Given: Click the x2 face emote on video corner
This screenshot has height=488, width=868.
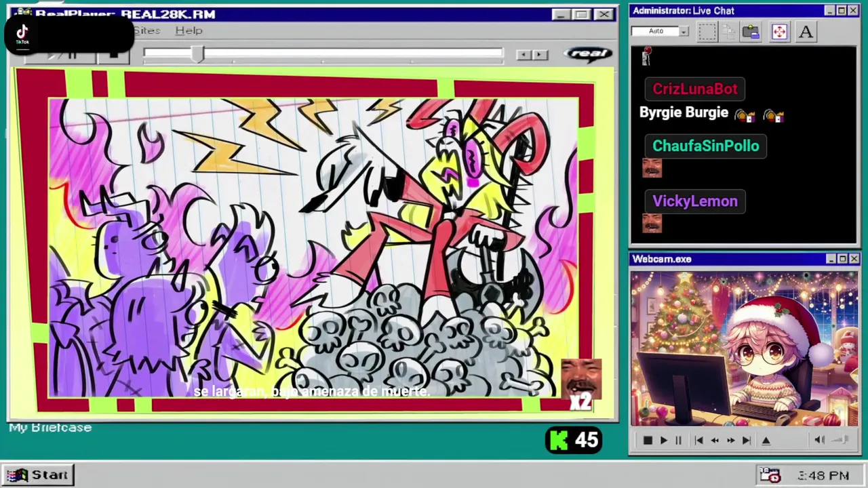Looking at the screenshot, I should (581, 385).
